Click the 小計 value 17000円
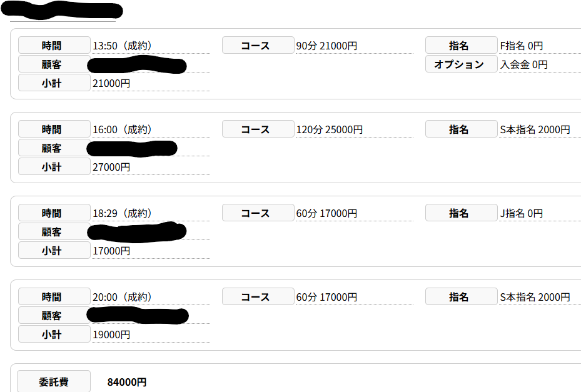This screenshot has width=581, height=392. [111, 251]
